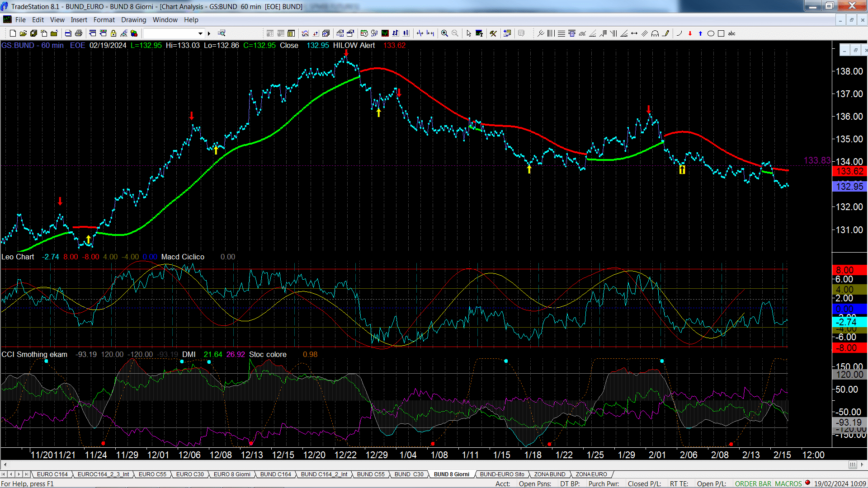Switch to the ZONA BUND tab

click(x=550, y=474)
